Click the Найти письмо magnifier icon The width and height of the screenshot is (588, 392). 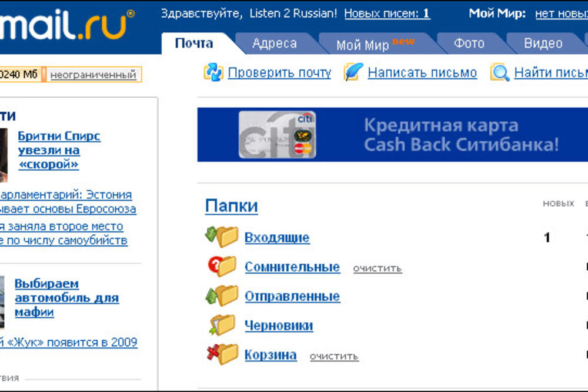coord(500,72)
